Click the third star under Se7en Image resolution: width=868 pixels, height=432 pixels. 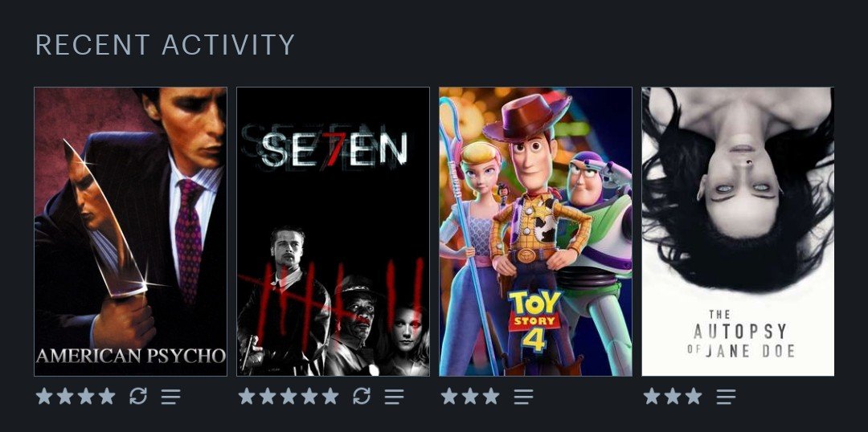tap(289, 396)
